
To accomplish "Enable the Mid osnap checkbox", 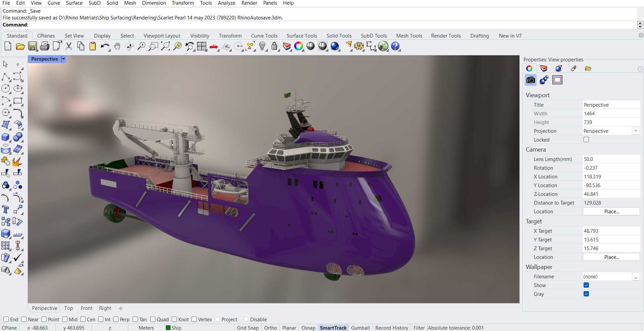I will (65, 319).
